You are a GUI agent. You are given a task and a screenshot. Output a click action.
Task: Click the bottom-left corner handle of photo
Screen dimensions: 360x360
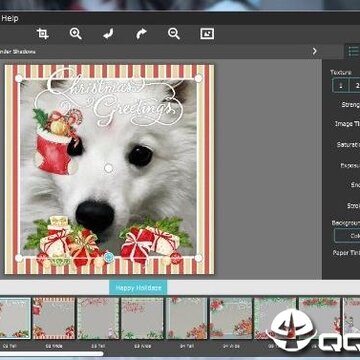pyautogui.click(x=19, y=258)
